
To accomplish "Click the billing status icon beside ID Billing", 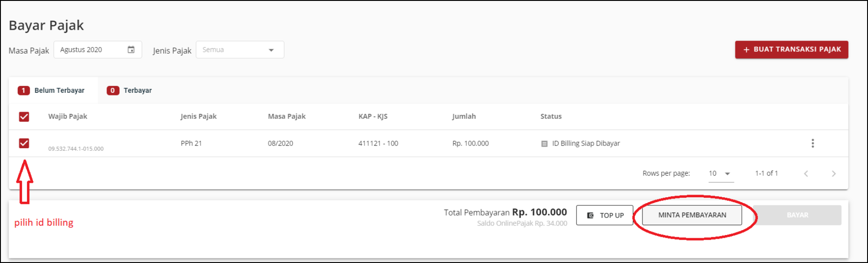I will [x=544, y=144].
